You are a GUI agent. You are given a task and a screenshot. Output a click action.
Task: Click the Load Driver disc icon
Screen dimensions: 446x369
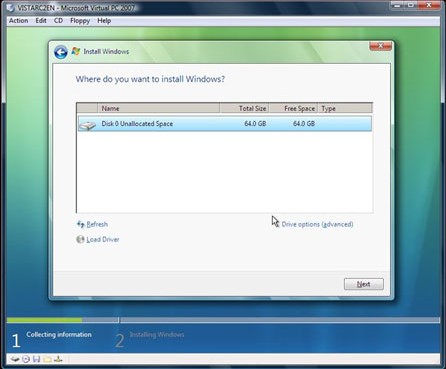[80, 239]
